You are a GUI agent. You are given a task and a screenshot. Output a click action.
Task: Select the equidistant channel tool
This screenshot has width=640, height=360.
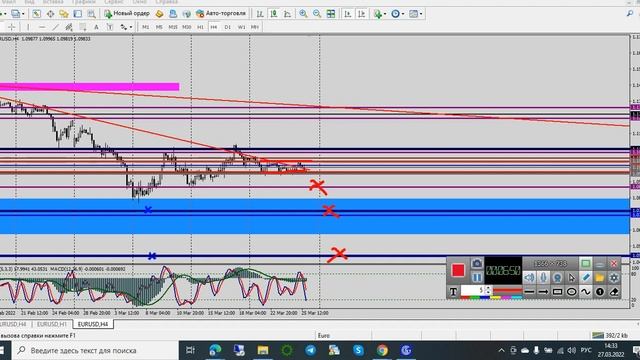point(69,27)
